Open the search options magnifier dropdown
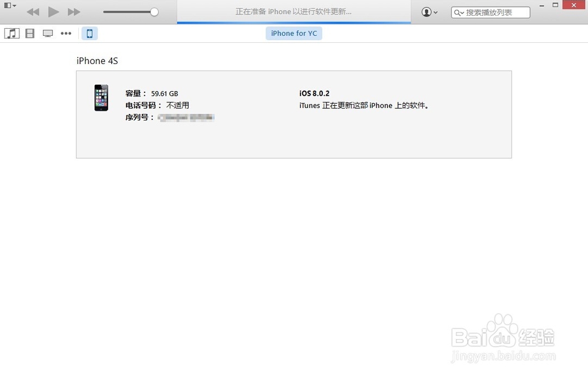588x376 pixels. coord(459,13)
